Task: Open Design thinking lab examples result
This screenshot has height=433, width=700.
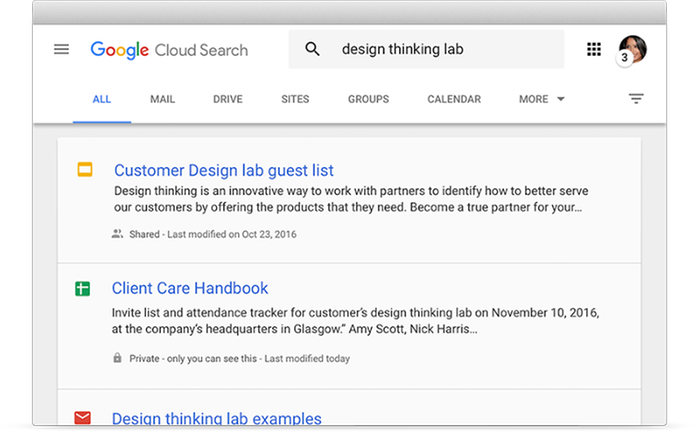Action: tap(217, 418)
